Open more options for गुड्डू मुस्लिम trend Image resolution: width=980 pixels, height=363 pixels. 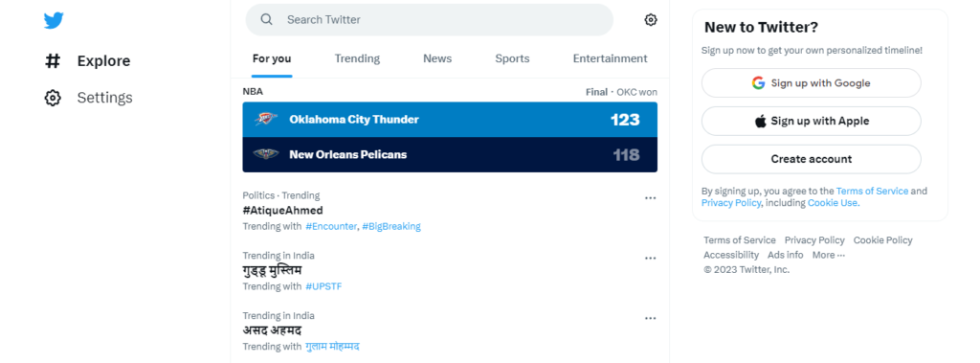point(651,258)
